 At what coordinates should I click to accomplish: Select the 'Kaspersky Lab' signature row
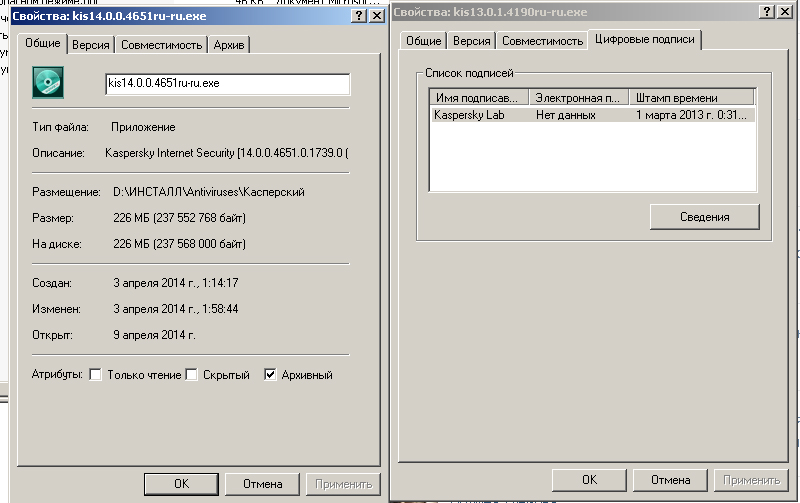coord(593,115)
